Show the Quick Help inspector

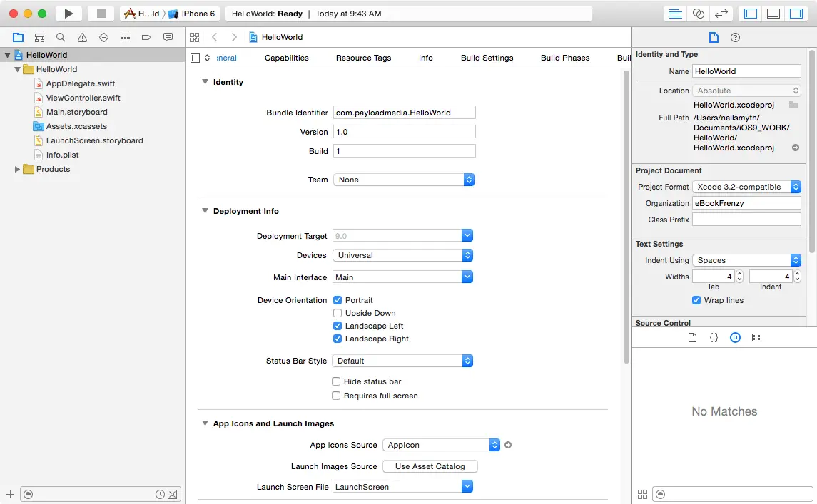coord(736,37)
